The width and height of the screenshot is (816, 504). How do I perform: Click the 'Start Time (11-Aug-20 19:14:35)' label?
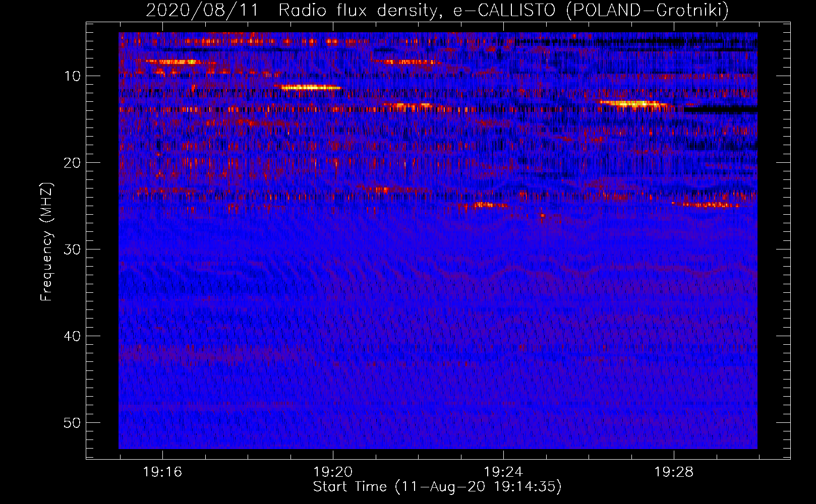point(437,487)
